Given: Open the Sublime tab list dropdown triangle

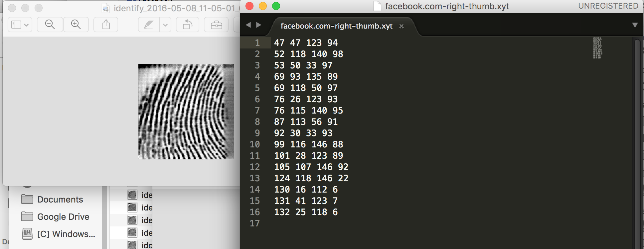Looking at the screenshot, I should [635, 25].
